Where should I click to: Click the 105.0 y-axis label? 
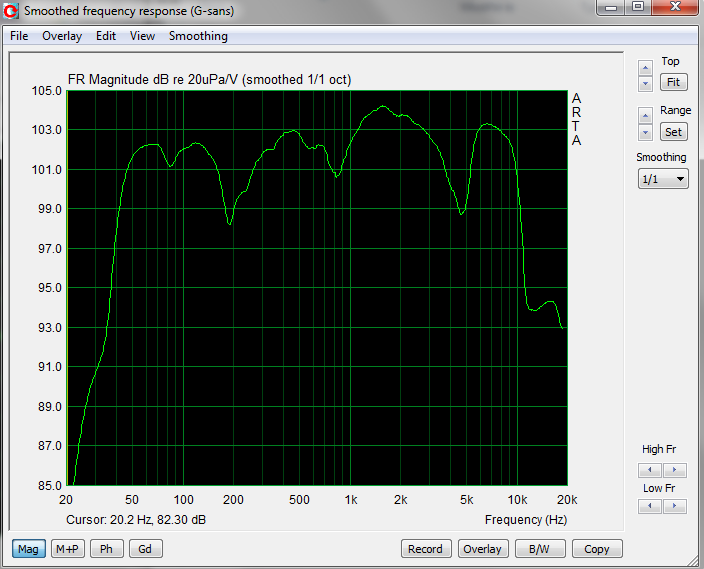pyautogui.click(x=47, y=91)
